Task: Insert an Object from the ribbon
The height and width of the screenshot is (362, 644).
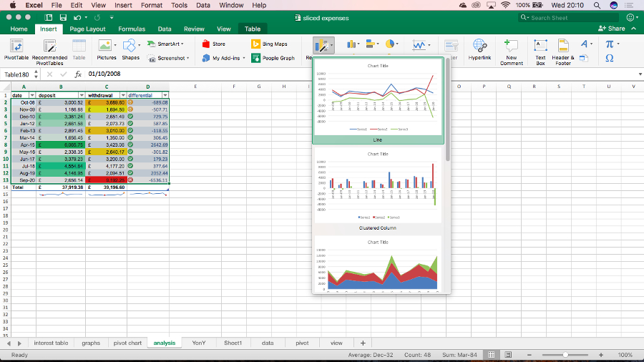Action: (584, 59)
